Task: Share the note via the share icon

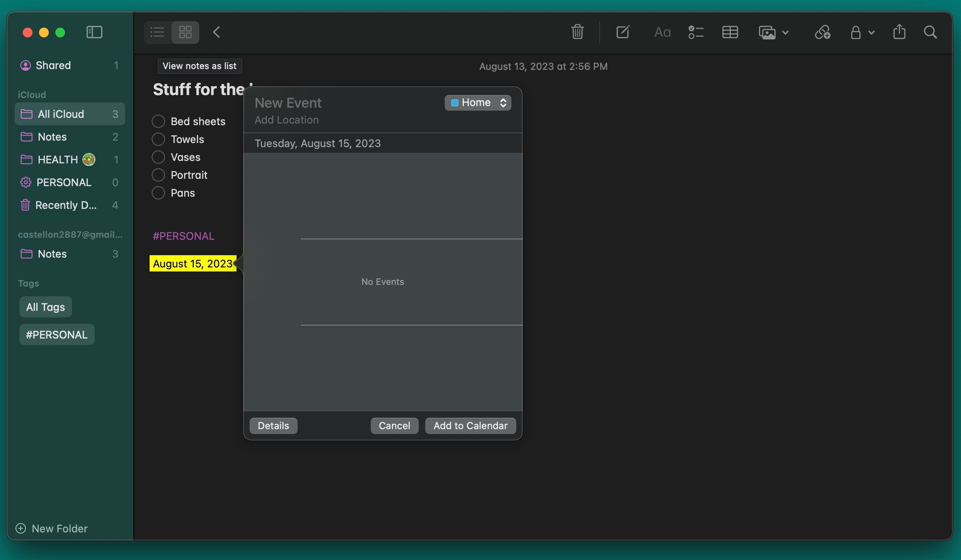Action: point(899,32)
